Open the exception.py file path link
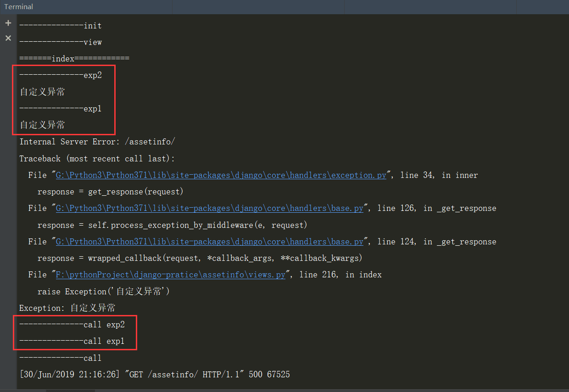This screenshot has height=392, width=569. pos(221,175)
